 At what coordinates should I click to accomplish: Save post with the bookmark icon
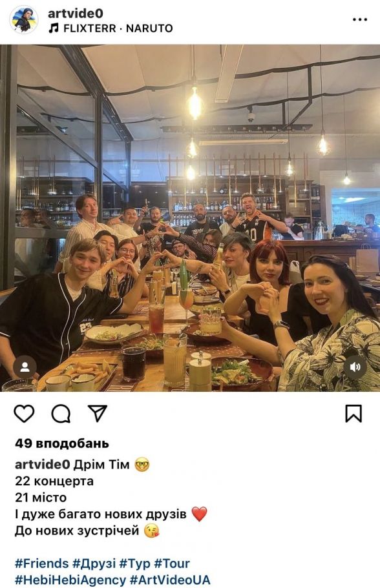[354, 414]
